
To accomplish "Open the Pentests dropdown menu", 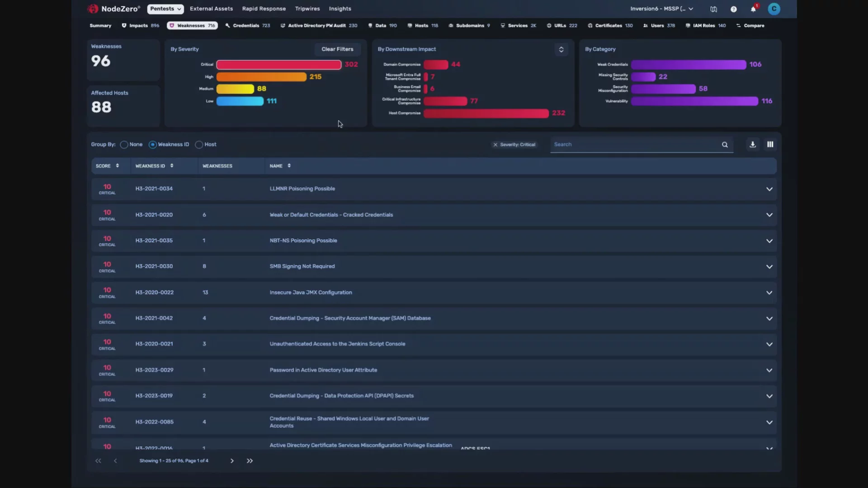I will coord(165,9).
